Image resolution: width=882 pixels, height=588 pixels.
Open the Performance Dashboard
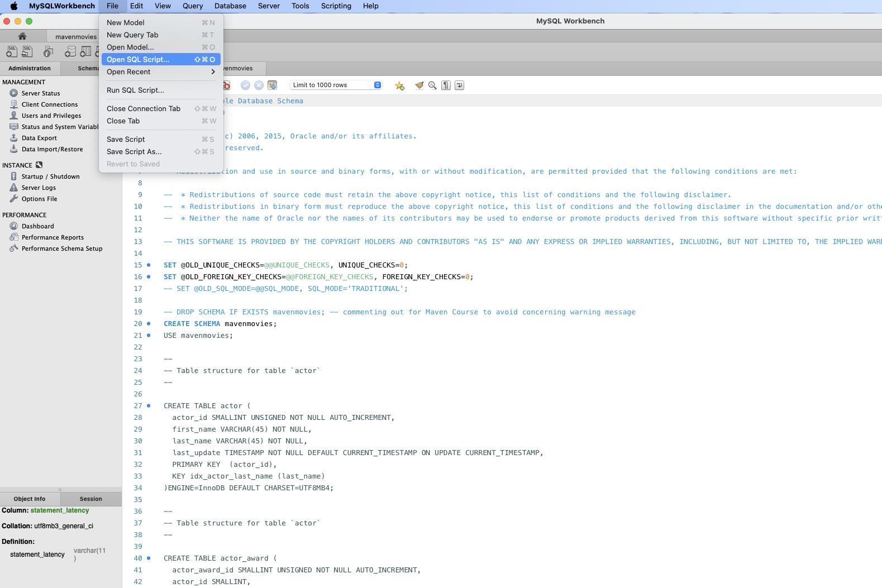coord(37,226)
